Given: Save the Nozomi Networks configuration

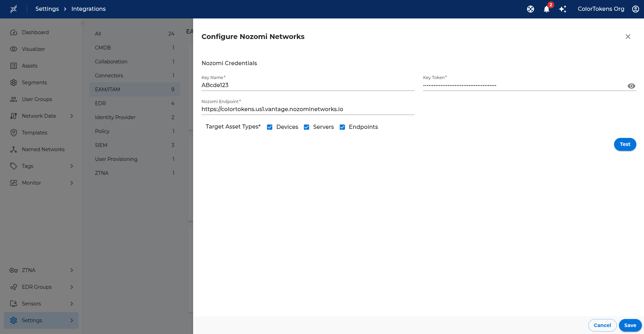Looking at the screenshot, I should [630, 325].
